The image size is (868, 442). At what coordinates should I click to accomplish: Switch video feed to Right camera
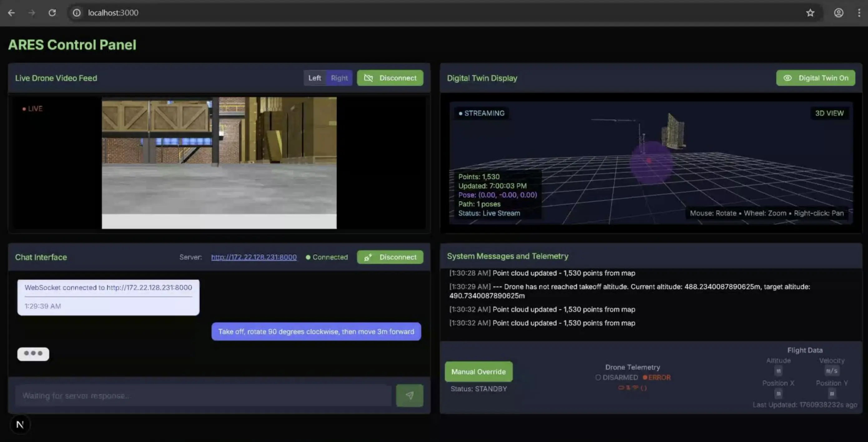tap(339, 78)
